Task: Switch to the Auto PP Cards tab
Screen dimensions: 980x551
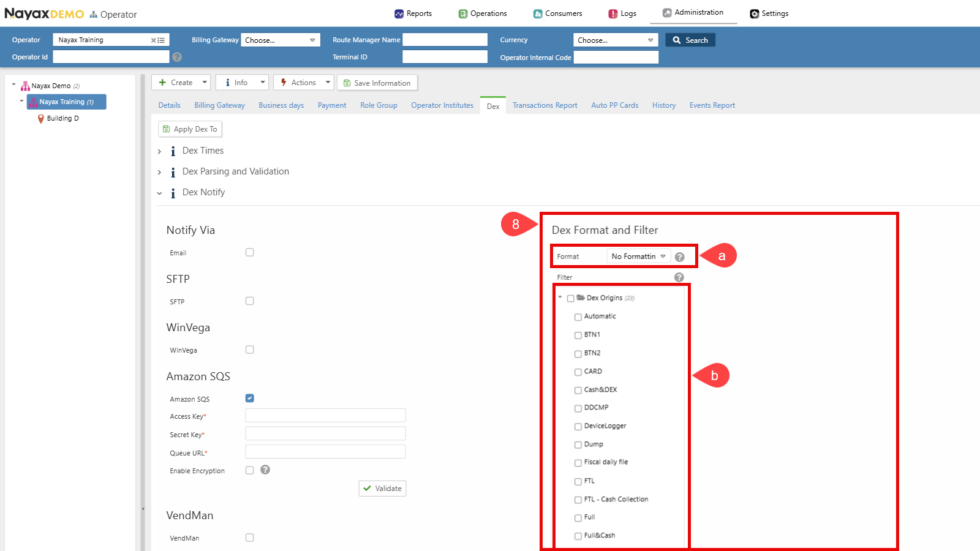Action: (x=614, y=105)
